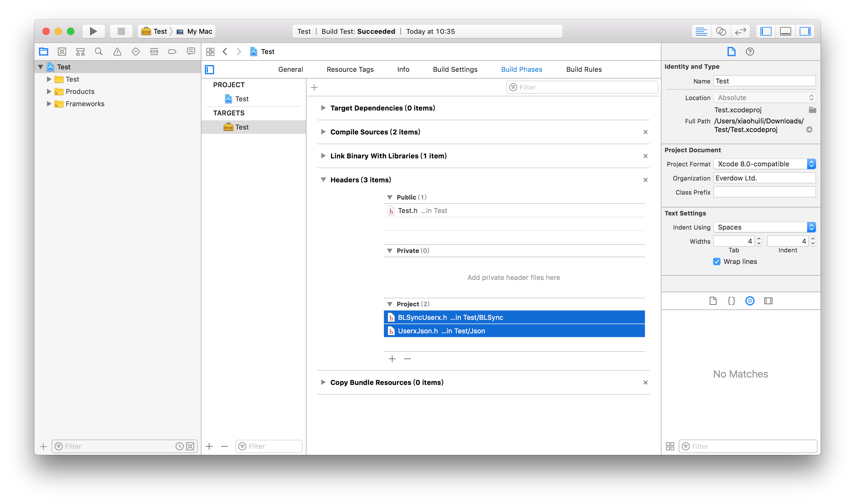
Task: Show the Code Snippet library icon
Action: [731, 301]
